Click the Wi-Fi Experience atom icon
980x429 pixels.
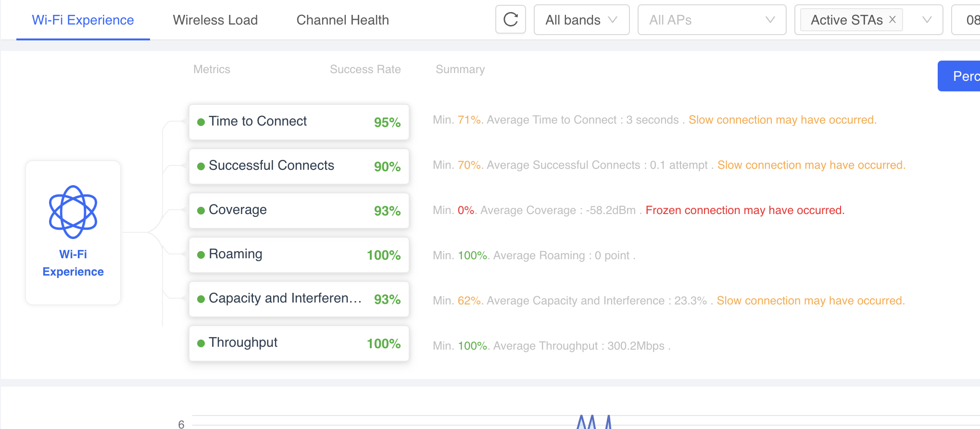pyautogui.click(x=73, y=212)
